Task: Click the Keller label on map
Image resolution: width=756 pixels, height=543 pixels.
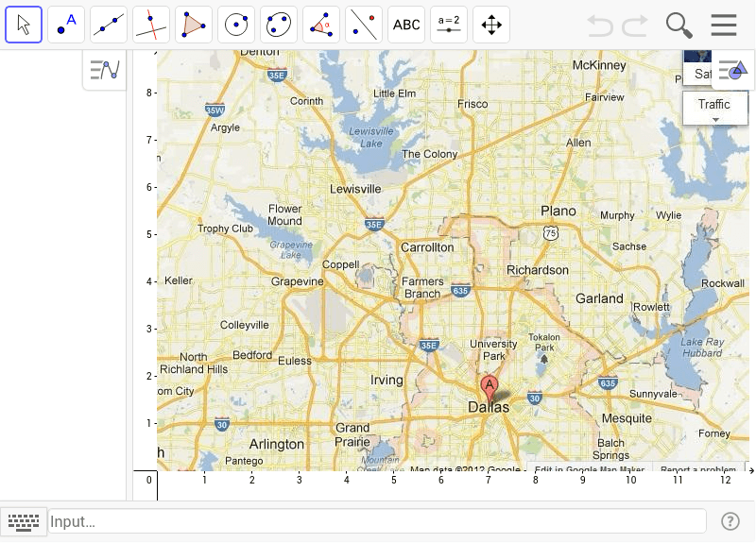Action: [179, 280]
